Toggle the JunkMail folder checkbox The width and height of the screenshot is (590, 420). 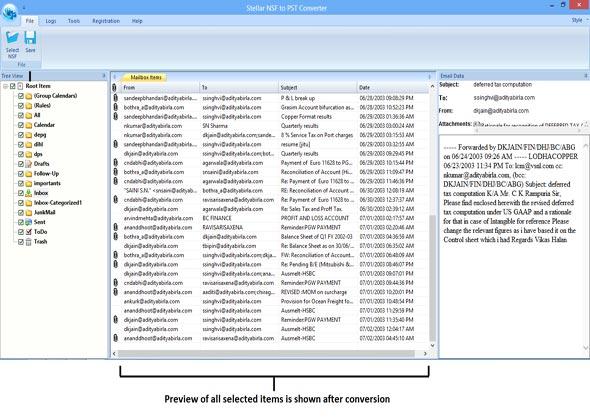[21, 212]
